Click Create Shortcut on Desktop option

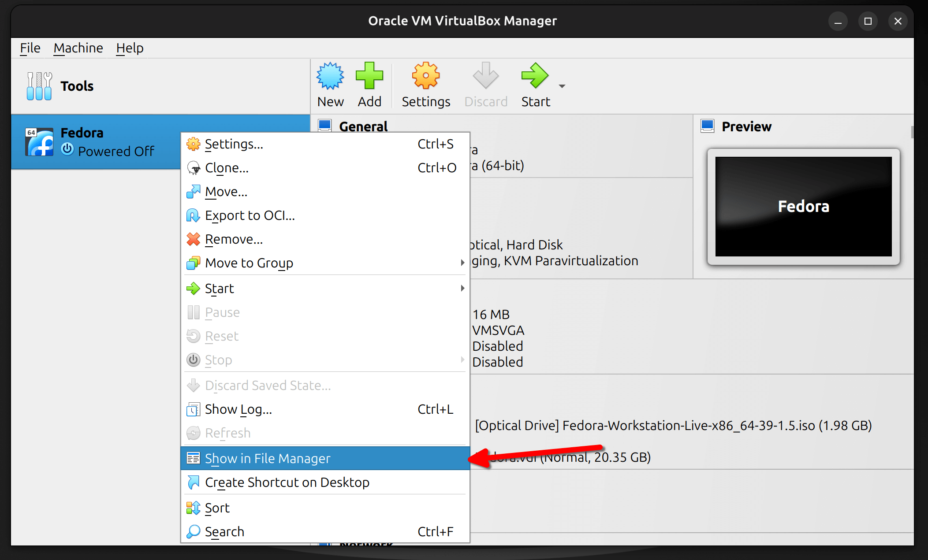(x=287, y=482)
